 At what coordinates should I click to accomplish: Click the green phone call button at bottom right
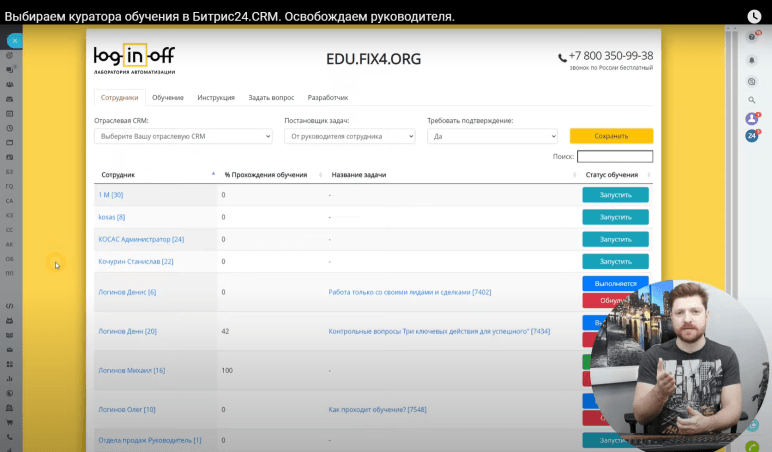point(753,447)
